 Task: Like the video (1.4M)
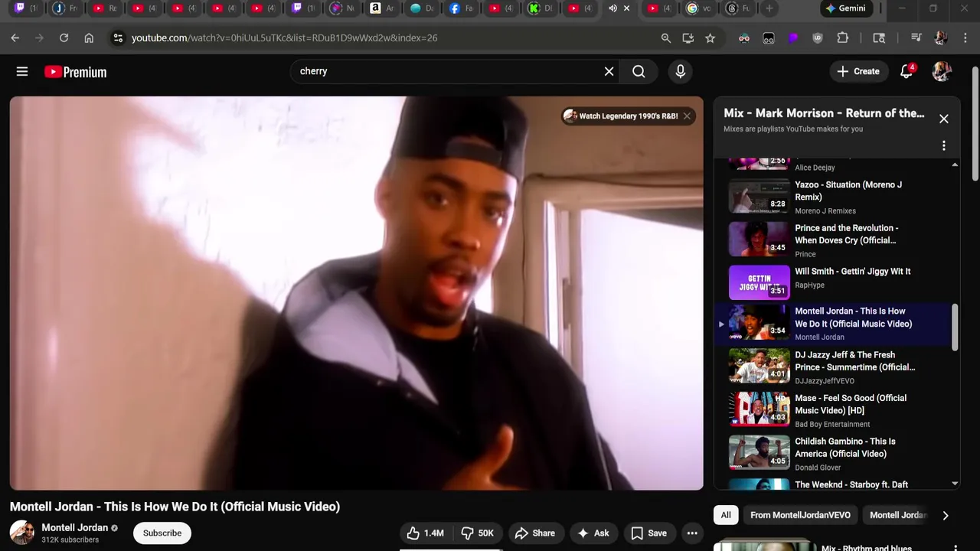(x=426, y=533)
